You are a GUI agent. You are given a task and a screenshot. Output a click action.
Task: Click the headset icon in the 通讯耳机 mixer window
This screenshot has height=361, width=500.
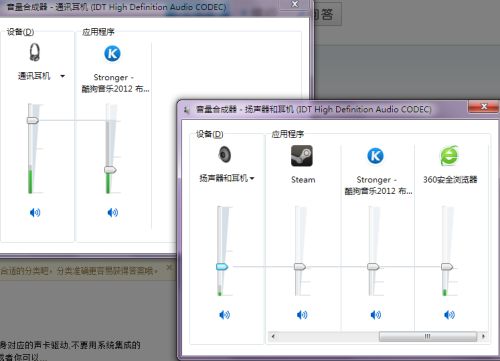click(x=35, y=52)
